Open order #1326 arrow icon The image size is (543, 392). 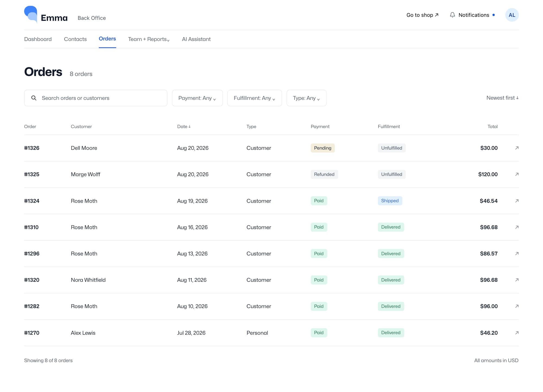pos(517,148)
